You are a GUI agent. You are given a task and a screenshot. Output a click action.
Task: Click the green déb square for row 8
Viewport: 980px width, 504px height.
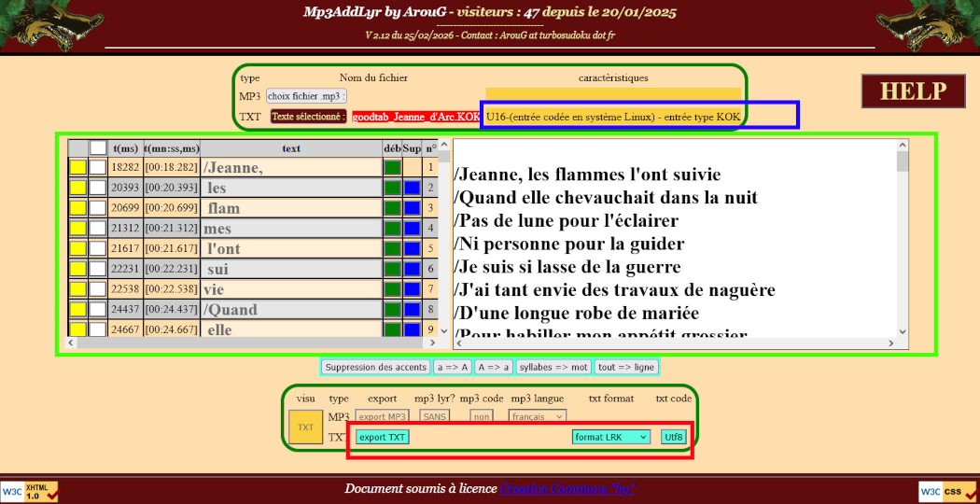392,310
